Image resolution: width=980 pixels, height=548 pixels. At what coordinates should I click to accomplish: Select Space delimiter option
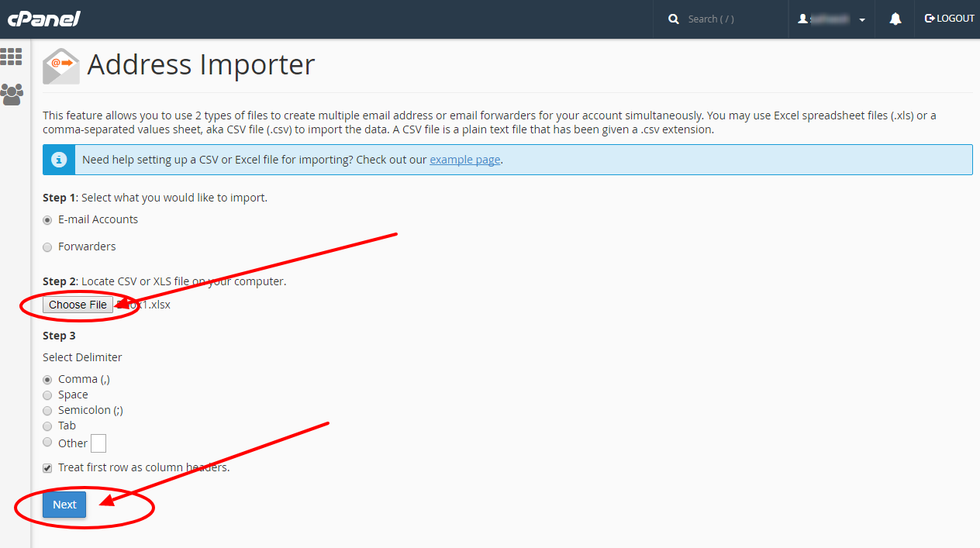47,395
